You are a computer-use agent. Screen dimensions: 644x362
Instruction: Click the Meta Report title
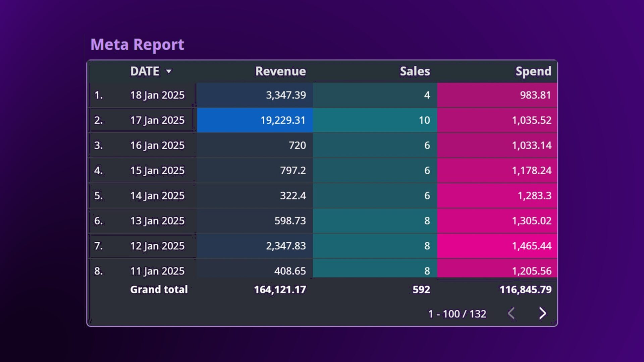click(x=137, y=45)
